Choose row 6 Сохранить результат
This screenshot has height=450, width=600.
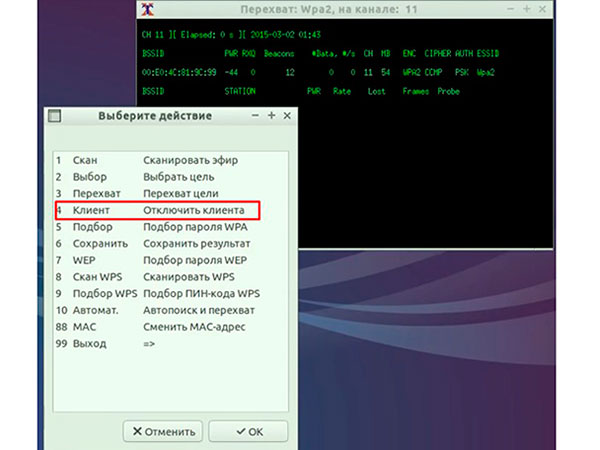click(171, 244)
